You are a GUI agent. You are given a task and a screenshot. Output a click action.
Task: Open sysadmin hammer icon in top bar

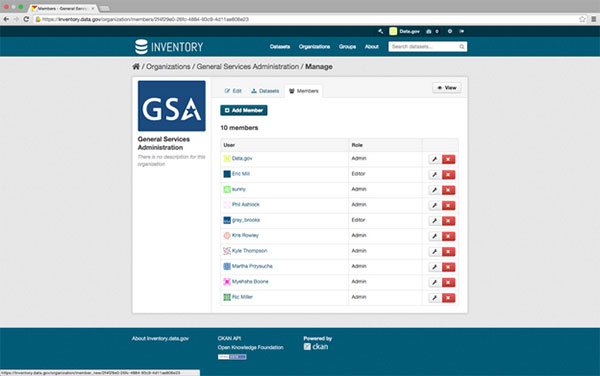click(x=380, y=31)
